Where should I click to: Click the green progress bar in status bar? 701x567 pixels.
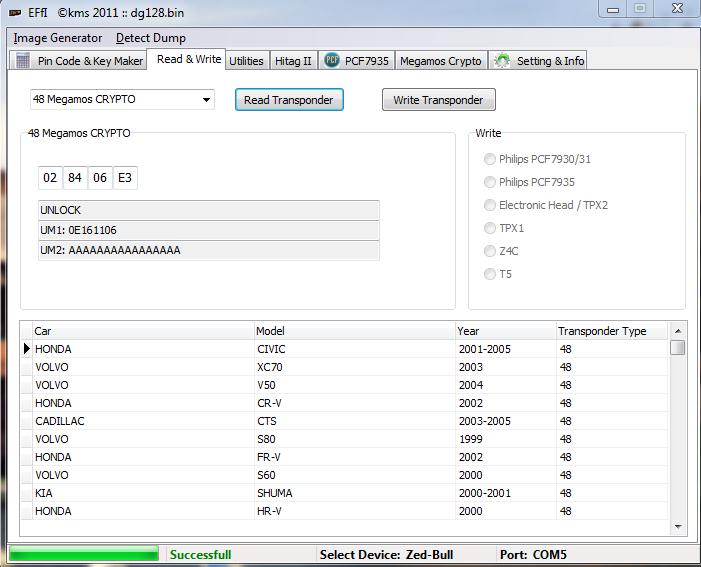(84, 554)
